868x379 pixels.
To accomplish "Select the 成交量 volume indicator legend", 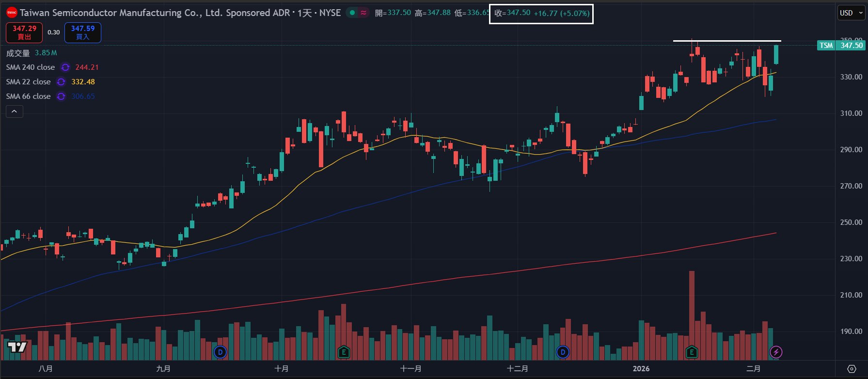I will [x=18, y=53].
